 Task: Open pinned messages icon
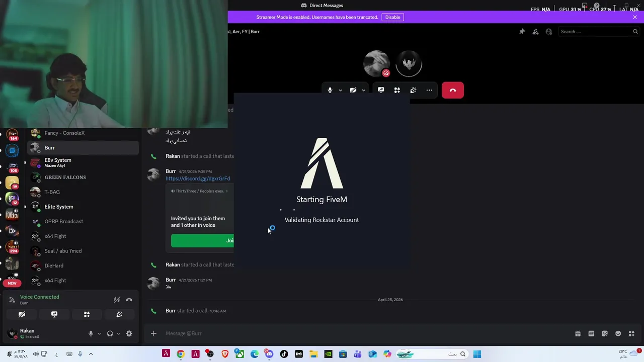(x=522, y=32)
